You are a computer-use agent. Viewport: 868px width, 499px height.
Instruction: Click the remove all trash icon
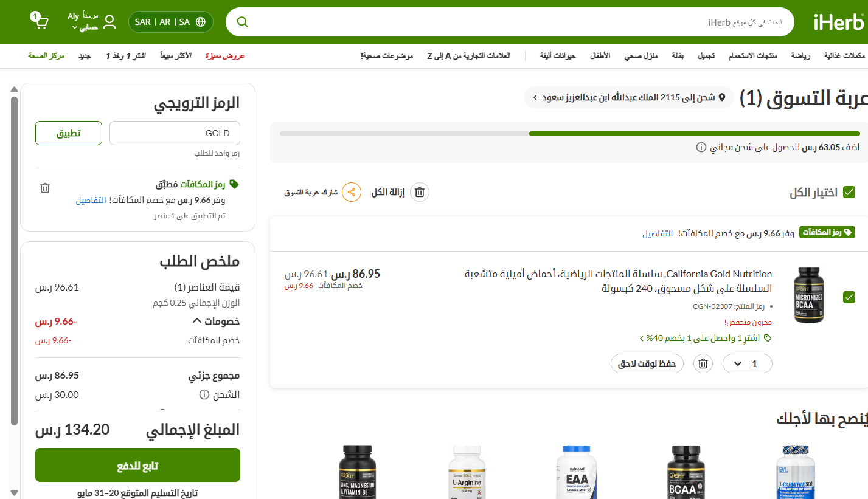coord(420,192)
